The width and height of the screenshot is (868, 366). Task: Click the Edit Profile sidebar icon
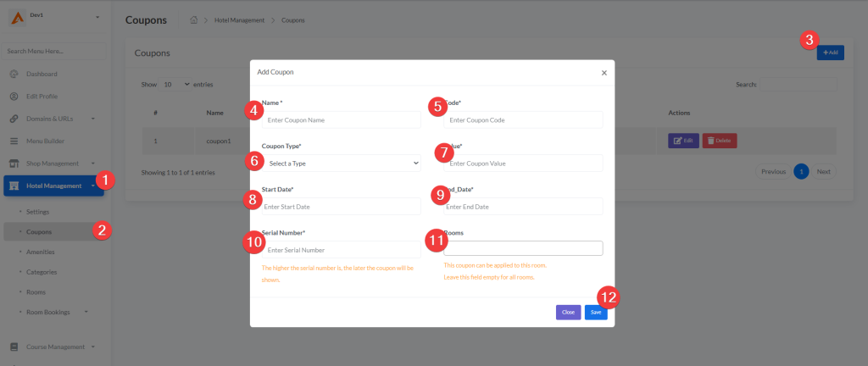click(x=14, y=97)
